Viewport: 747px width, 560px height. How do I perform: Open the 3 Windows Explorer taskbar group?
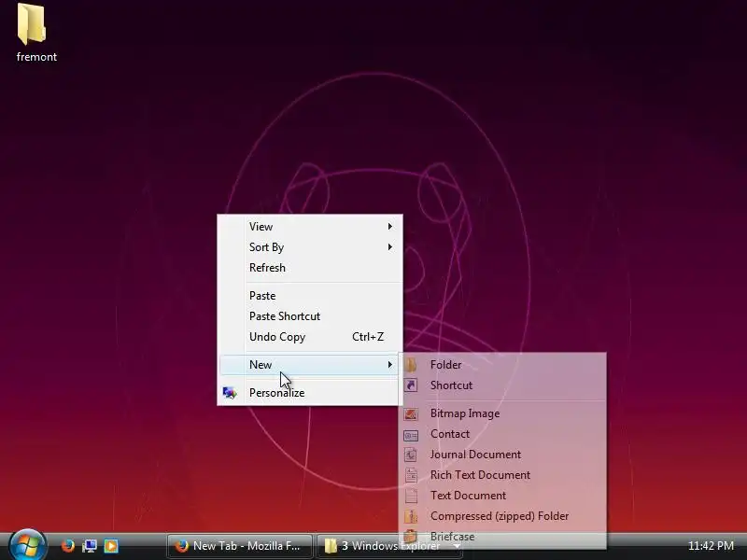(x=389, y=546)
